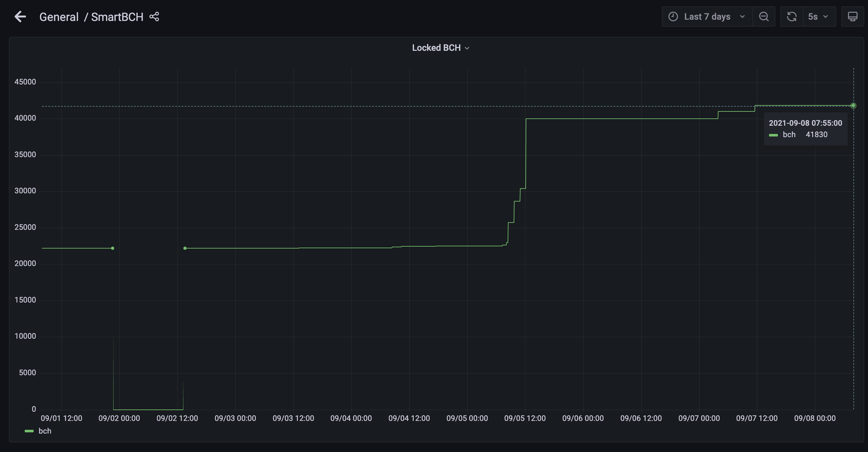Click the 35000 y-axis label
Viewport: 868px width, 452px height.
(25, 154)
